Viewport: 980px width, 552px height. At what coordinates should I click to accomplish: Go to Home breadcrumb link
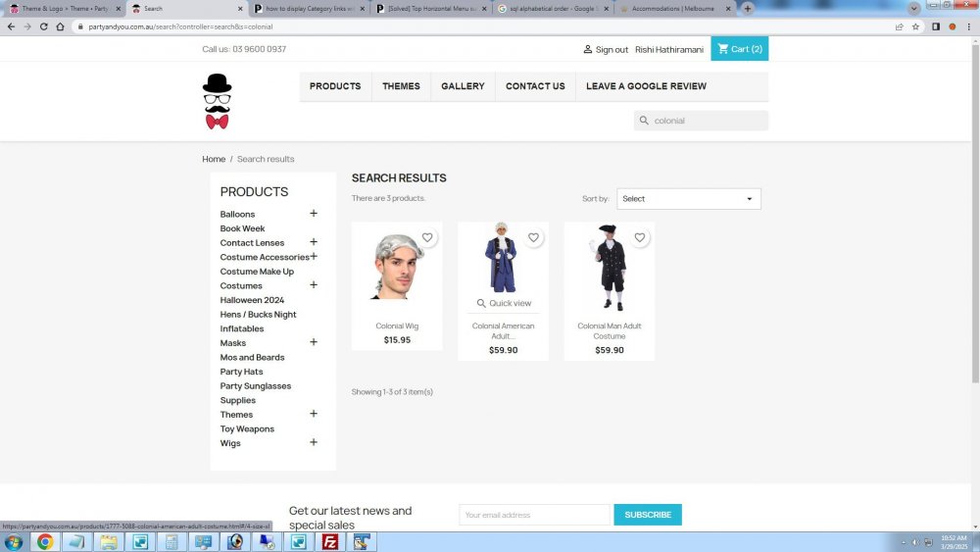pyautogui.click(x=214, y=159)
